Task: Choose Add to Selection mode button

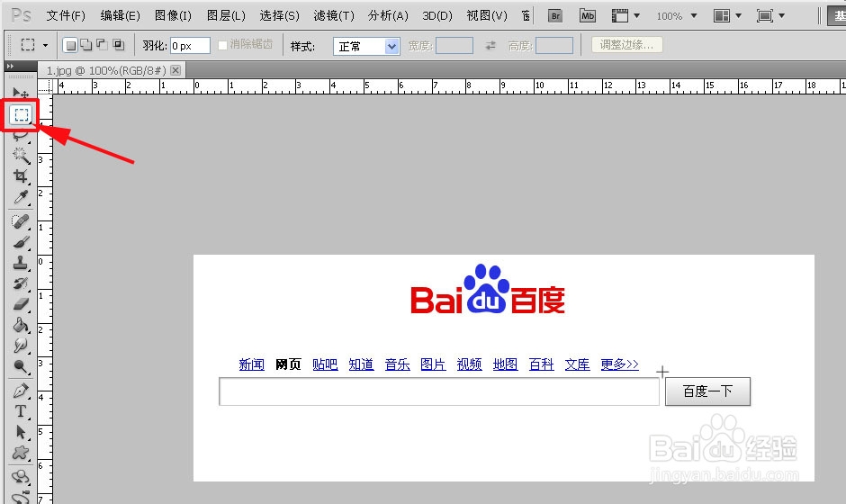Action: 86,45
